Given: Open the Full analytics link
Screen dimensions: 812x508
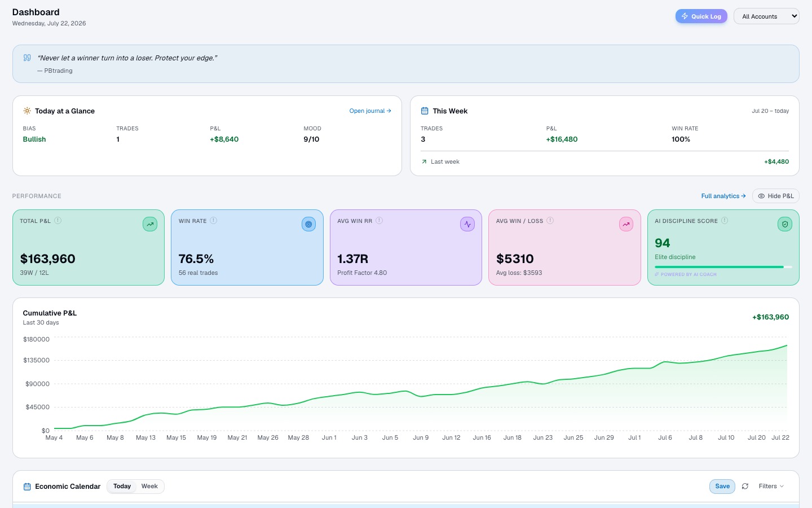Looking at the screenshot, I should click(x=723, y=196).
